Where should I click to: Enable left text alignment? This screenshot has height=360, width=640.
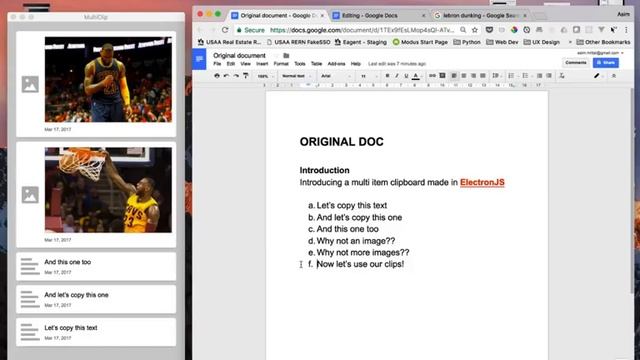(x=454, y=76)
